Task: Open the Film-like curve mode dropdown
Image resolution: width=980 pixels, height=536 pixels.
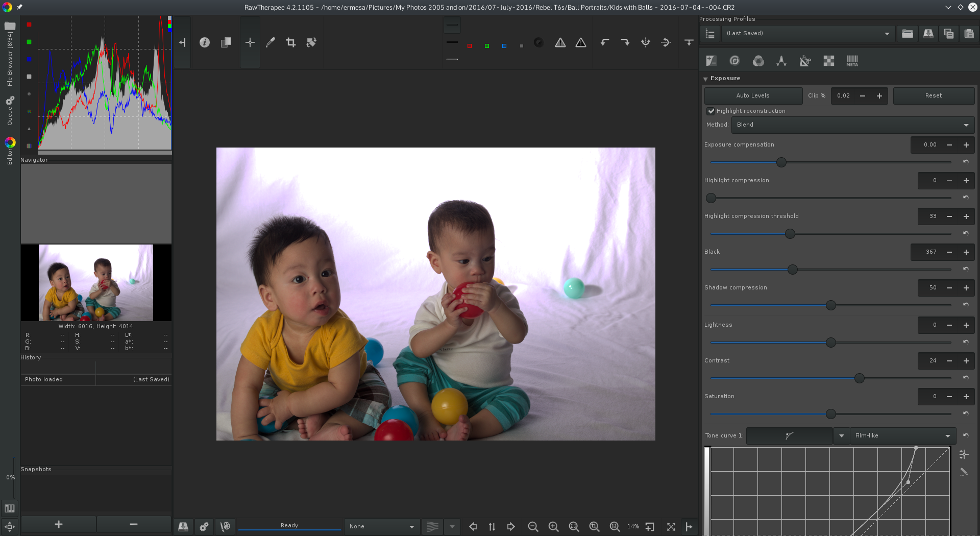Action: [x=903, y=436]
